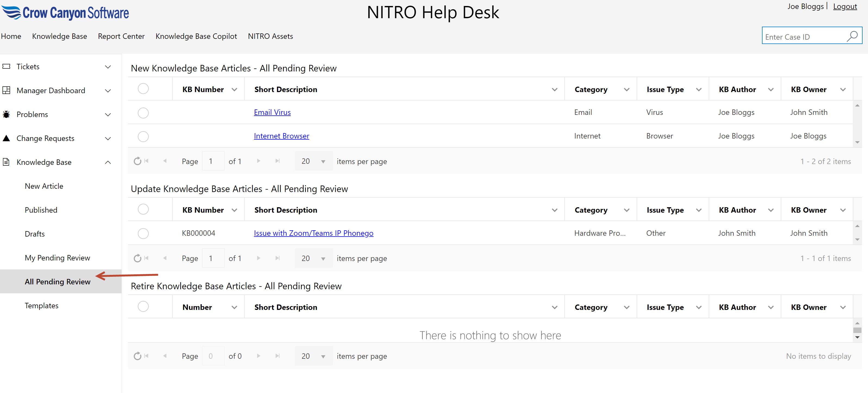Select the Internet Browser row radio button

pos(143,136)
